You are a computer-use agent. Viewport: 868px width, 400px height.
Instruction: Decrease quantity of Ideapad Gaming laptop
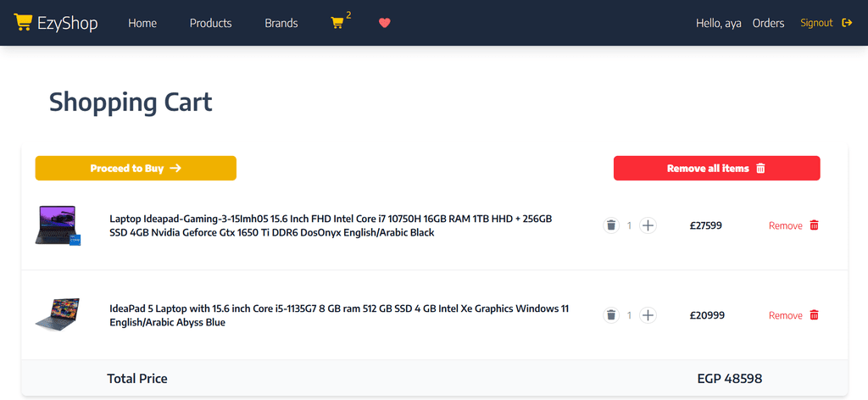[611, 225]
